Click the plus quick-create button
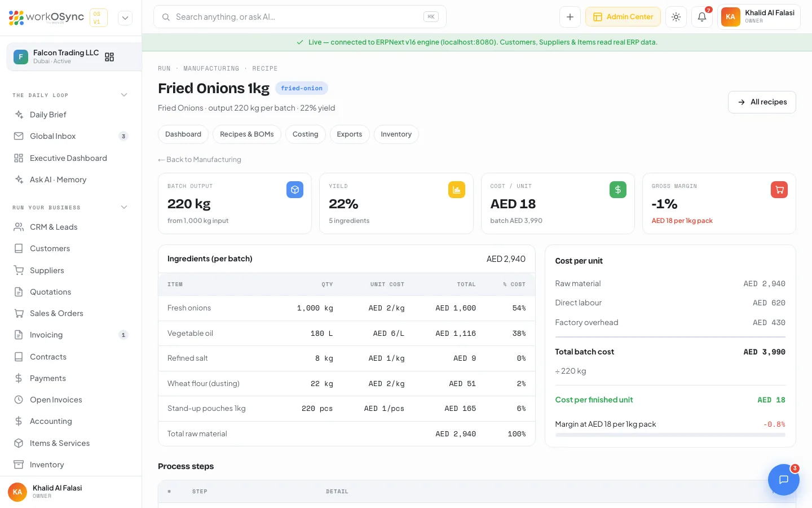This screenshot has width=812, height=508. coord(570,17)
